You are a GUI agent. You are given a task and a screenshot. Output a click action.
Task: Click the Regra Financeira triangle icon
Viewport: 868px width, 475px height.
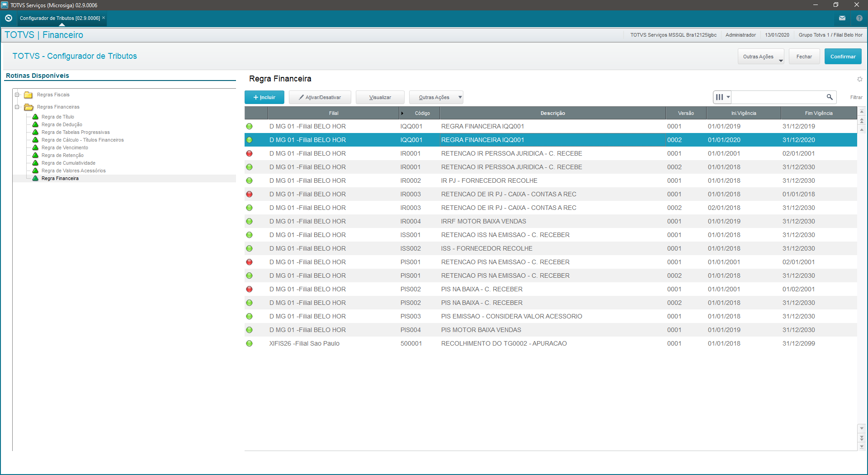pyautogui.click(x=35, y=178)
